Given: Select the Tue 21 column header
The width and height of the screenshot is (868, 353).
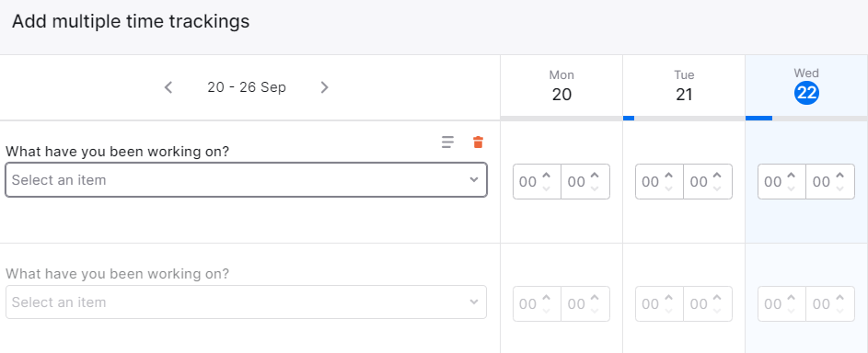Looking at the screenshot, I should coord(684,85).
